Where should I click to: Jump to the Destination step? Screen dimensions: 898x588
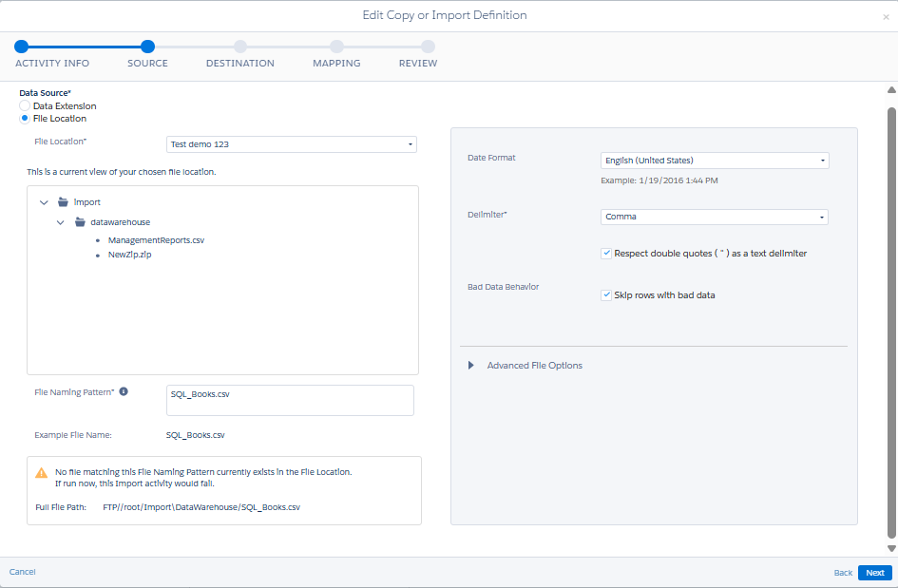[x=240, y=47]
